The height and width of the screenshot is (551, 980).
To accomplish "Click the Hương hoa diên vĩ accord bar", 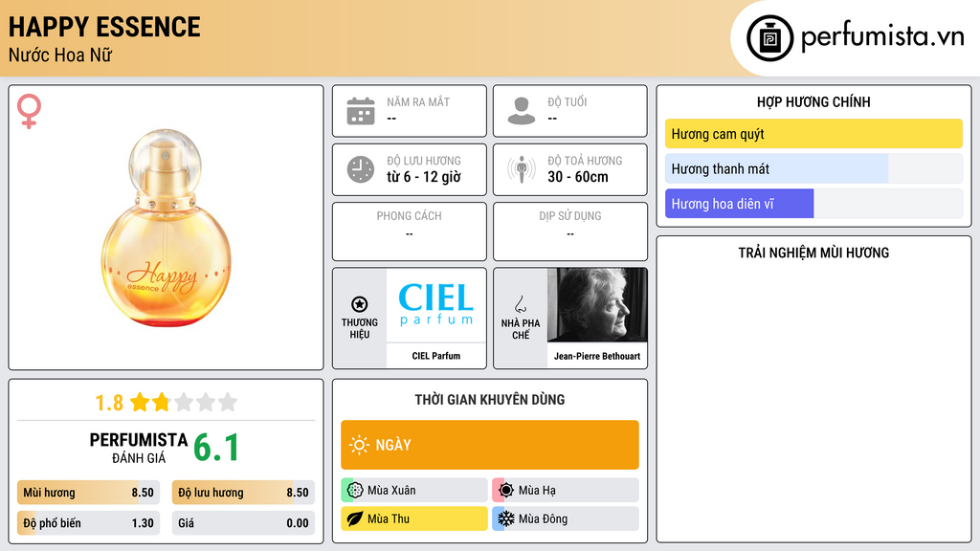I will tap(813, 204).
